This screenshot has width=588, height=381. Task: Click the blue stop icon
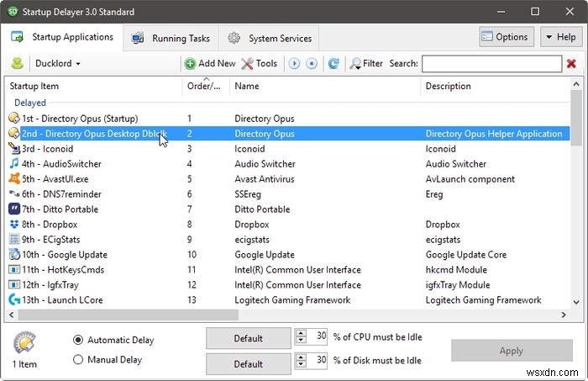point(312,63)
